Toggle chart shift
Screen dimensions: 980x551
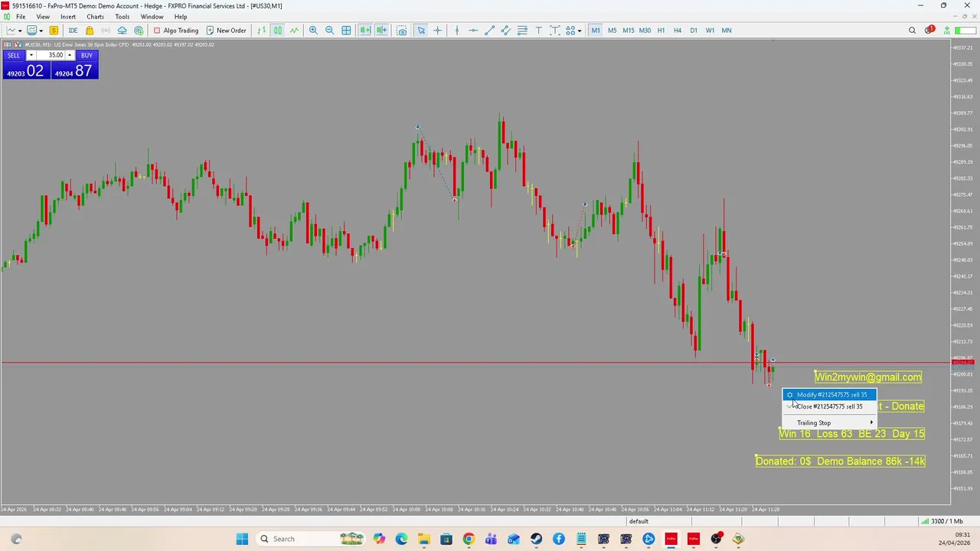pyautogui.click(x=381, y=31)
